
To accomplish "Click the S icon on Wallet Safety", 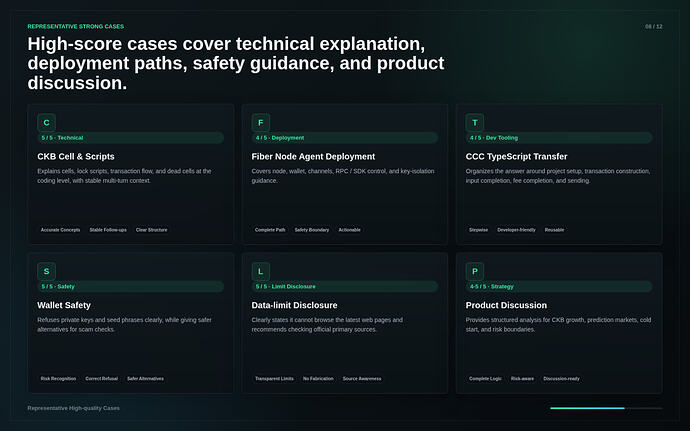I will (46, 272).
